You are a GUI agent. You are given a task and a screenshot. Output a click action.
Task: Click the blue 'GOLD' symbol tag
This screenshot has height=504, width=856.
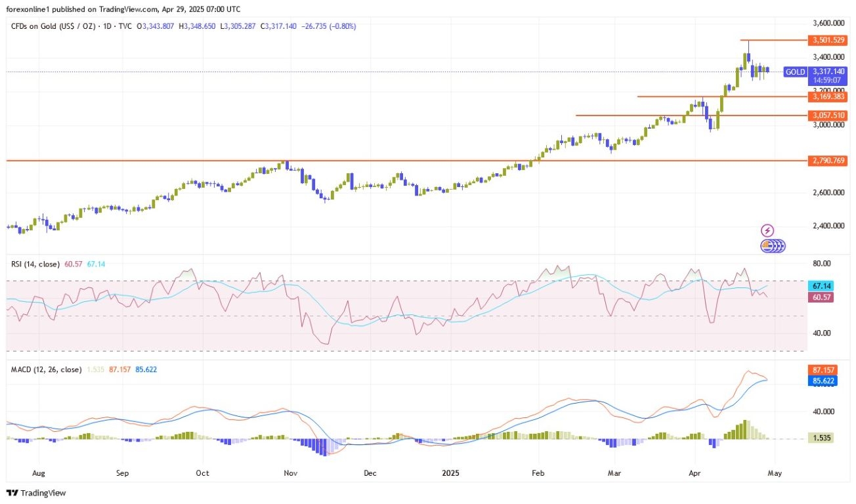(x=795, y=72)
